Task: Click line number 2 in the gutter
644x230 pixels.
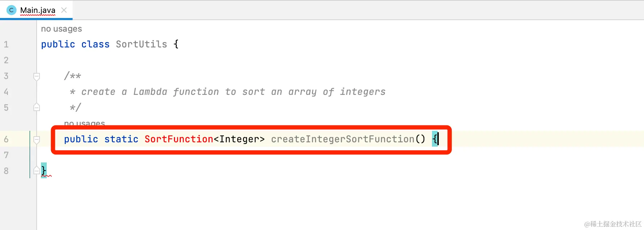Action: [x=6, y=60]
